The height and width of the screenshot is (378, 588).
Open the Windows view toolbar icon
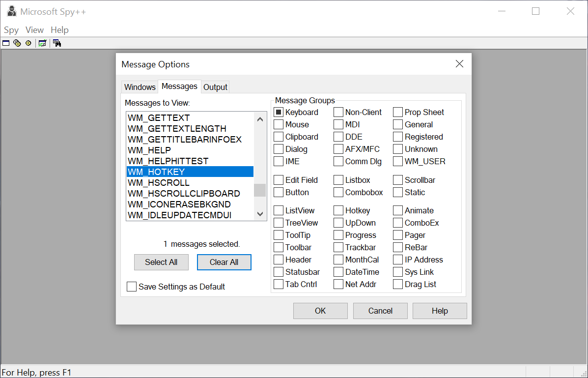point(6,43)
